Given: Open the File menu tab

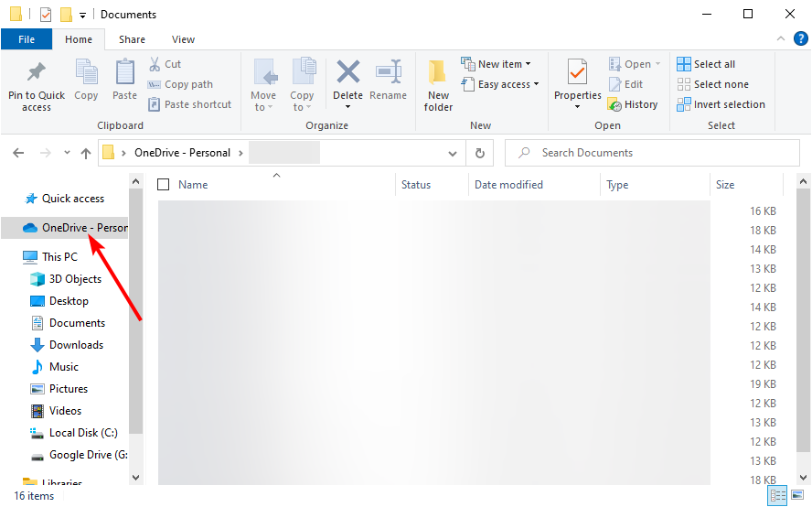Looking at the screenshot, I should coord(27,39).
